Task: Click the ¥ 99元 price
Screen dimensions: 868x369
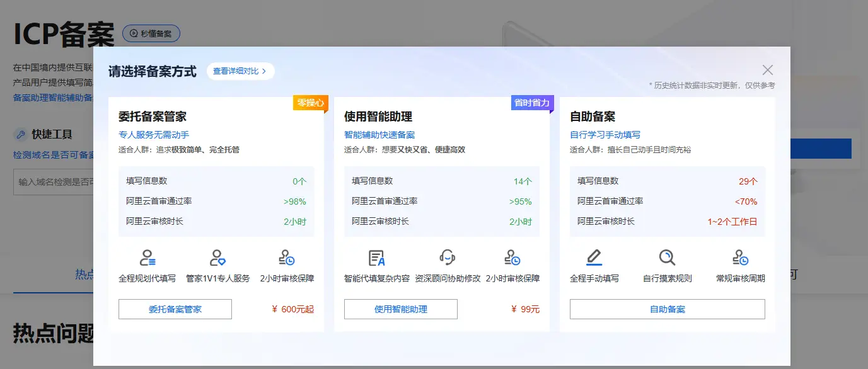Action: pyautogui.click(x=525, y=309)
